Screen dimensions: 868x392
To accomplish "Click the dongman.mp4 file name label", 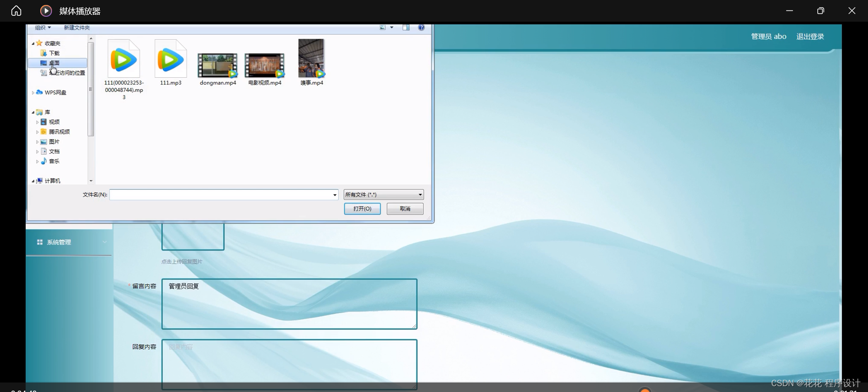I will [218, 83].
